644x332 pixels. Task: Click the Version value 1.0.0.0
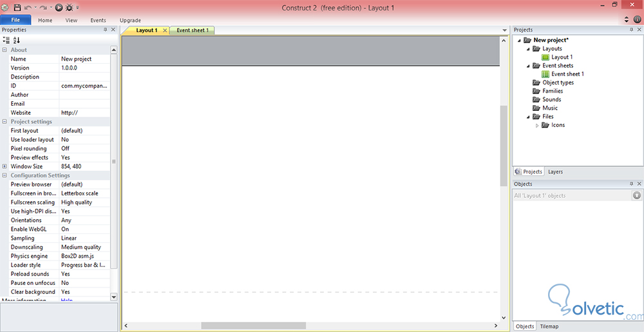point(84,68)
